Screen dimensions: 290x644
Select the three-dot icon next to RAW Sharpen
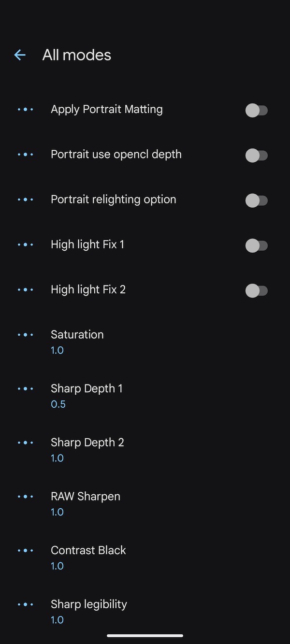[x=25, y=497]
